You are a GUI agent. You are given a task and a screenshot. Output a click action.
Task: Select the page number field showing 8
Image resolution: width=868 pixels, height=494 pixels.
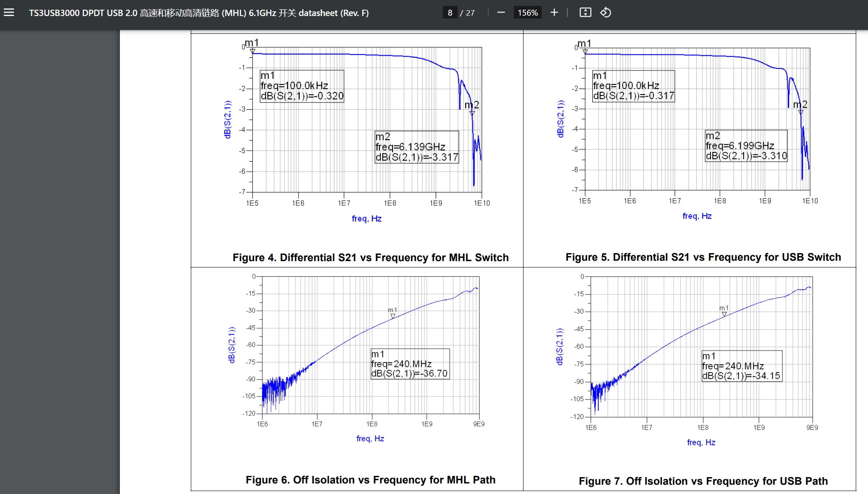click(450, 13)
